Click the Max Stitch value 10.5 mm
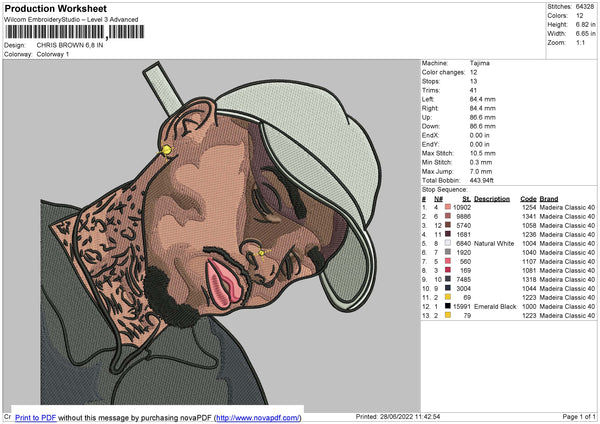This screenshot has width=600, height=424. tap(483, 153)
